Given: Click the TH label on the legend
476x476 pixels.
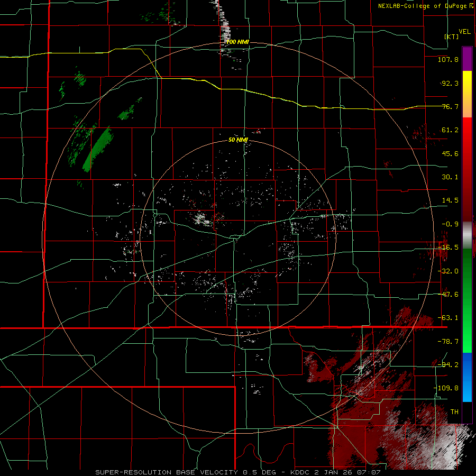Looking at the screenshot, I should point(454,412).
